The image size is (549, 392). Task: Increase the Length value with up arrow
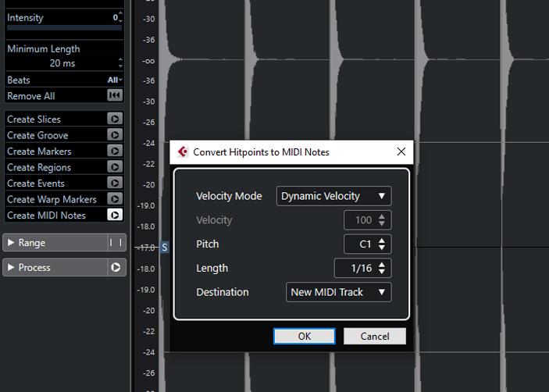click(x=382, y=265)
